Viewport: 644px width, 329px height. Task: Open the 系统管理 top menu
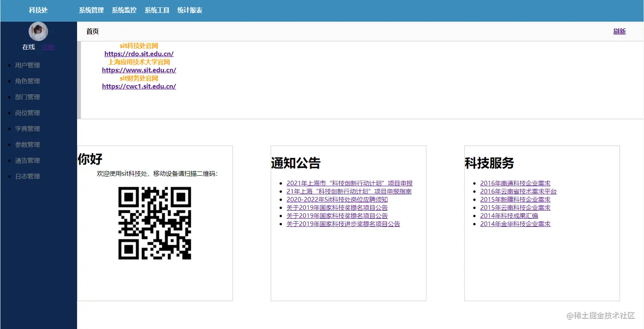click(x=91, y=10)
